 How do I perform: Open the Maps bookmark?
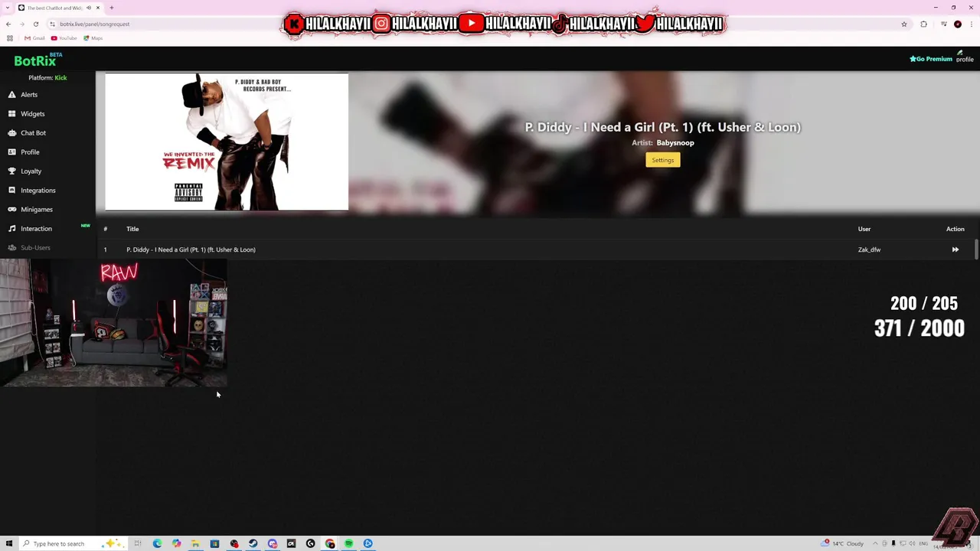click(x=93, y=38)
